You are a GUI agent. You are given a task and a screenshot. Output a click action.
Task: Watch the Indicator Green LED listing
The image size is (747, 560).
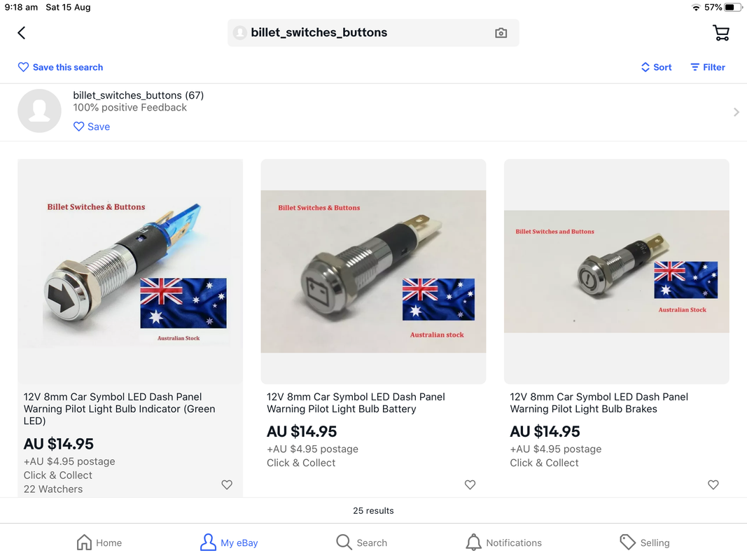click(227, 484)
